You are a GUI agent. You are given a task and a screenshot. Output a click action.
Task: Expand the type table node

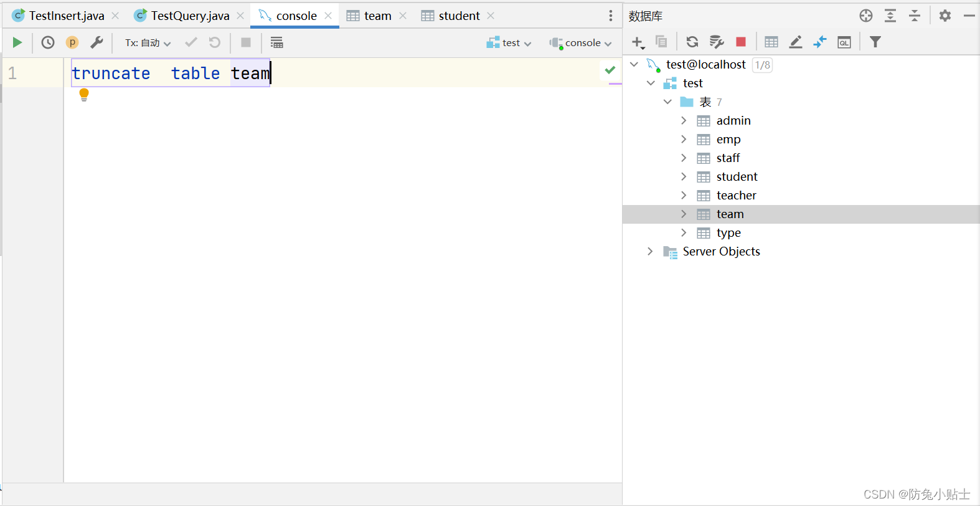pyautogui.click(x=684, y=232)
